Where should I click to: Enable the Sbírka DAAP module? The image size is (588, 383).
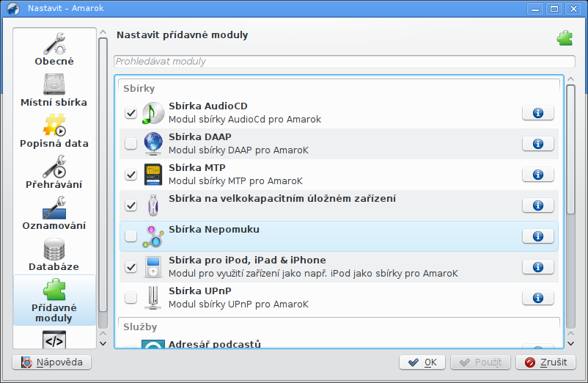pos(131,143)
